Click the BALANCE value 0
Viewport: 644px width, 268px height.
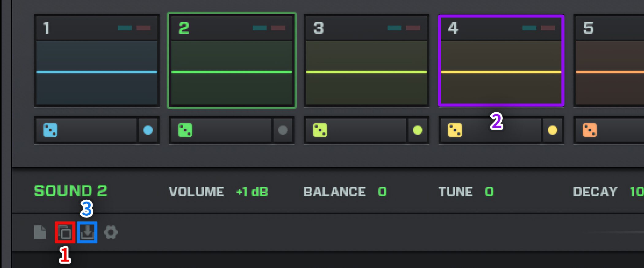coord(382,192)
